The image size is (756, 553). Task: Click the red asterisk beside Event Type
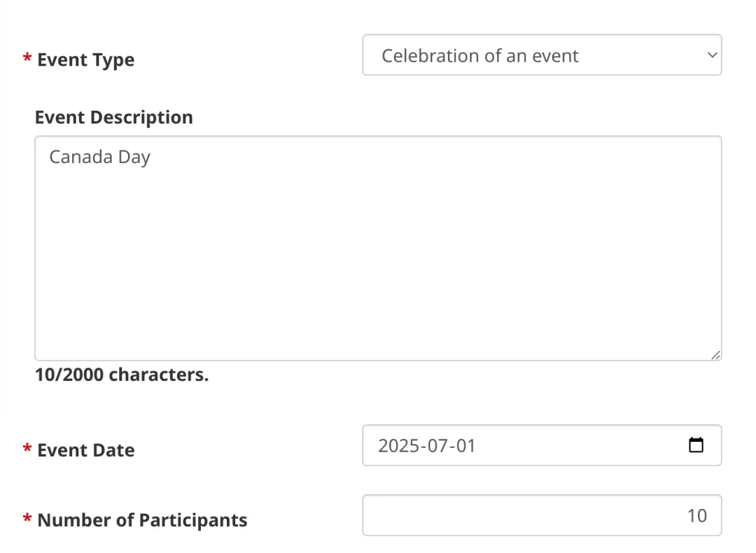pyautogui.click(x=27, y=58)
